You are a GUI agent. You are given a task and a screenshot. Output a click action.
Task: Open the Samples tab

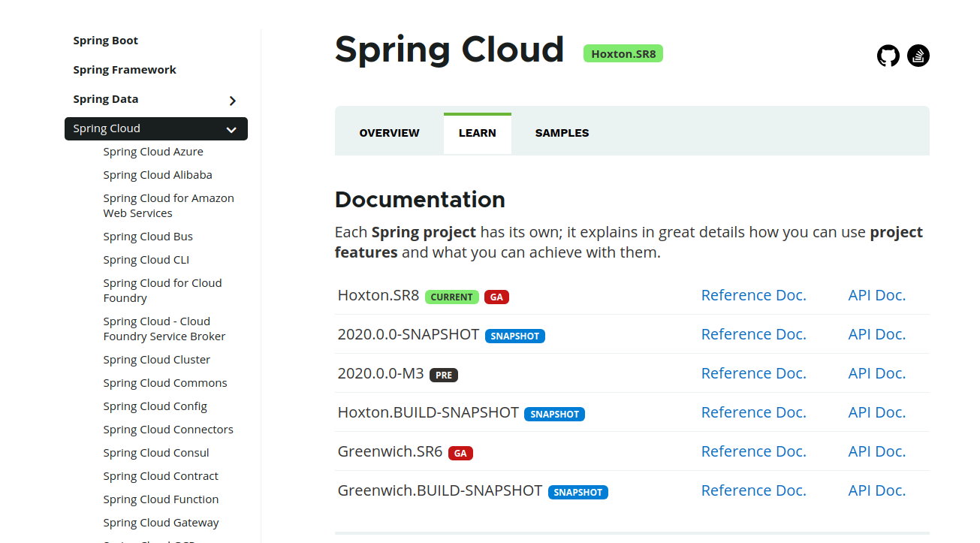[x=562, y=133]
